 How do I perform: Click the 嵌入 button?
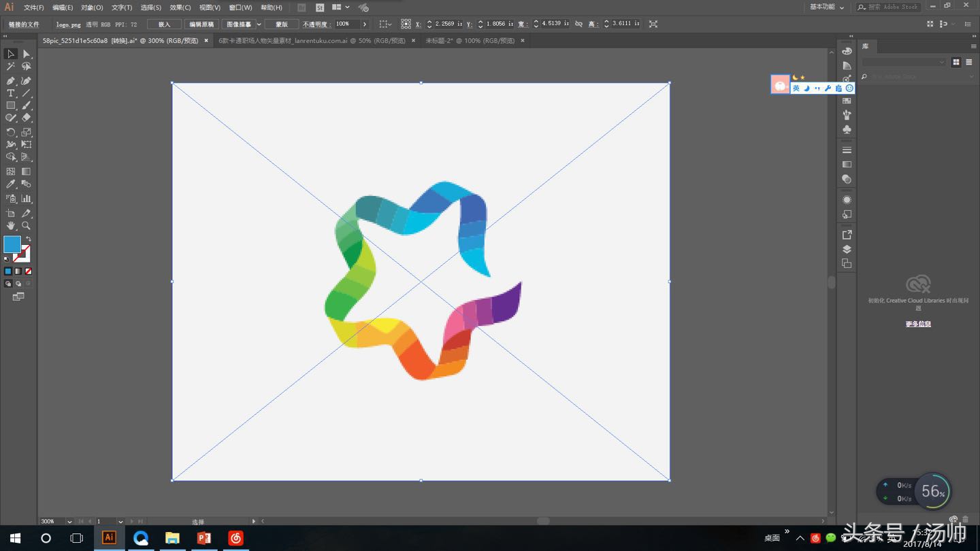pos(164,24)
